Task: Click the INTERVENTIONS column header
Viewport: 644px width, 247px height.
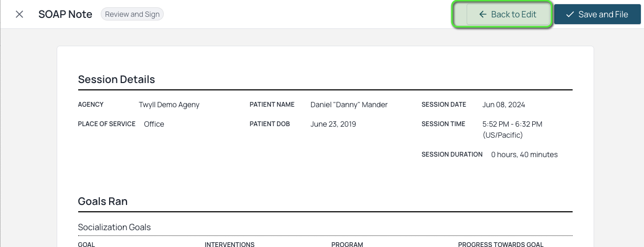Action: click(229, 244)
